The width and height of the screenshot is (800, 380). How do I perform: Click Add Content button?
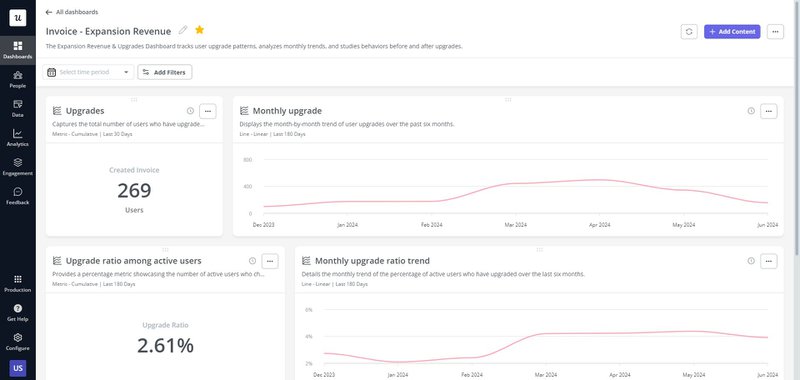[732, 32]
